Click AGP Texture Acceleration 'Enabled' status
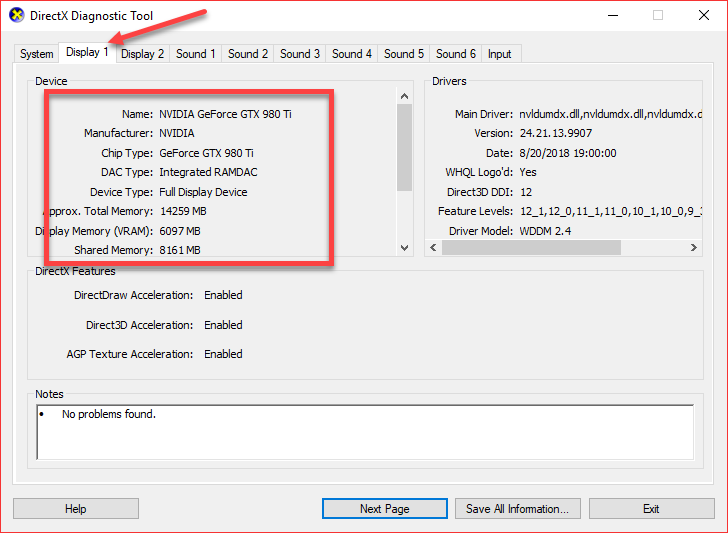The image size is (728, 533). click(x=223, y=354)
